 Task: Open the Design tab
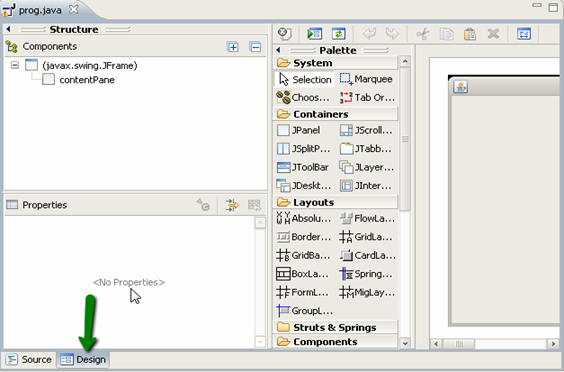[x=83, y=359]
